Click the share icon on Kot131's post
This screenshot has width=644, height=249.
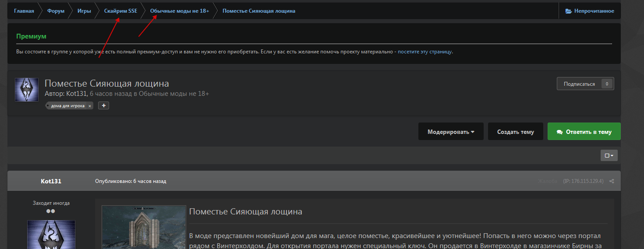(612, 181)
